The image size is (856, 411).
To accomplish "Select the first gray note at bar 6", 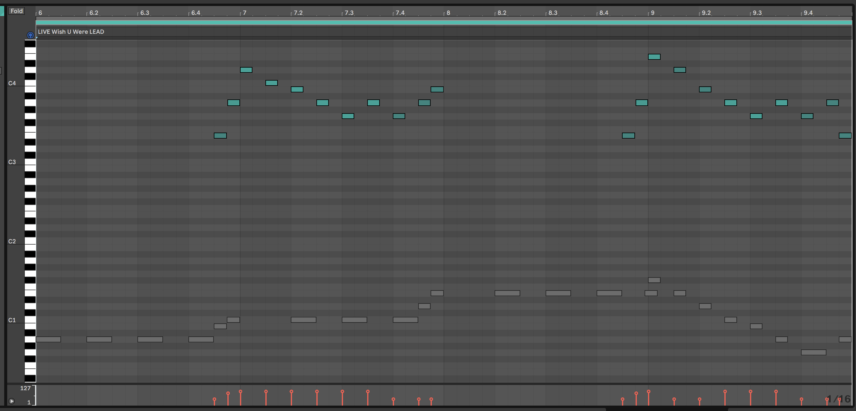I will coord(48,339).
